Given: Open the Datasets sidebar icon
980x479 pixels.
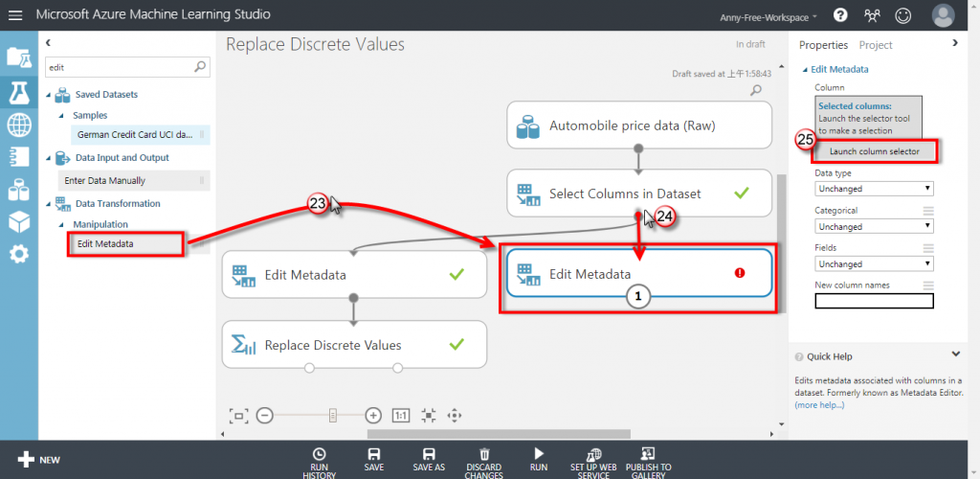Looking at the screenshot, I should [x=19, y=190].
